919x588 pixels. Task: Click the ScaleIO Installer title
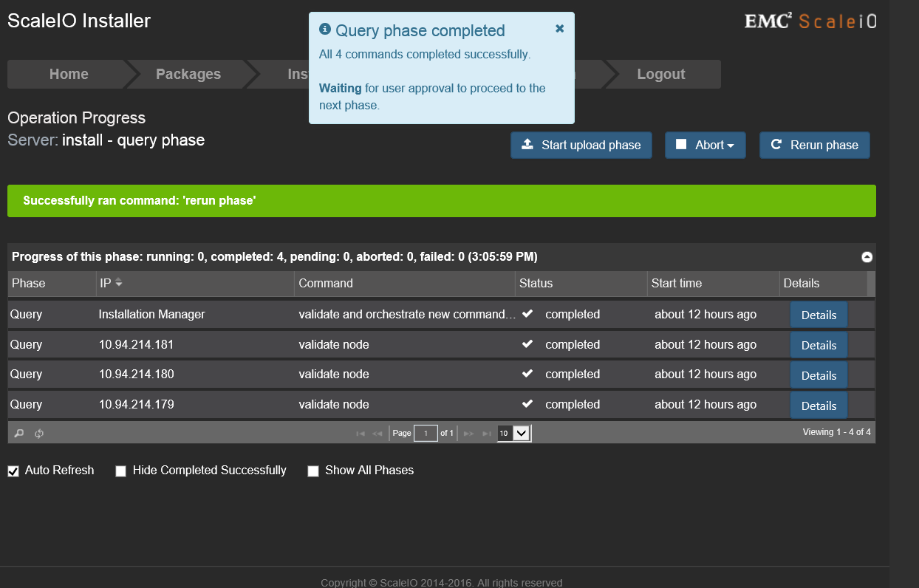click(x=79, y=21)
